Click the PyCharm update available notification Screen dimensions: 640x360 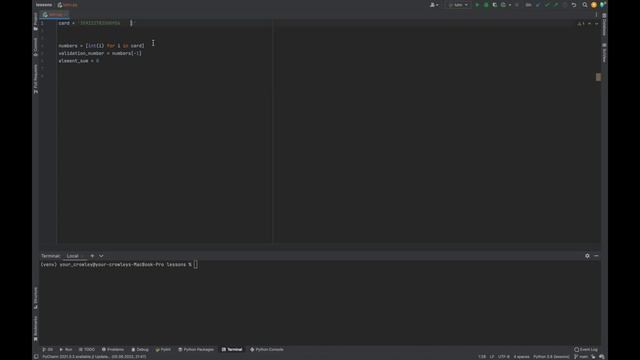pos(94,356)
